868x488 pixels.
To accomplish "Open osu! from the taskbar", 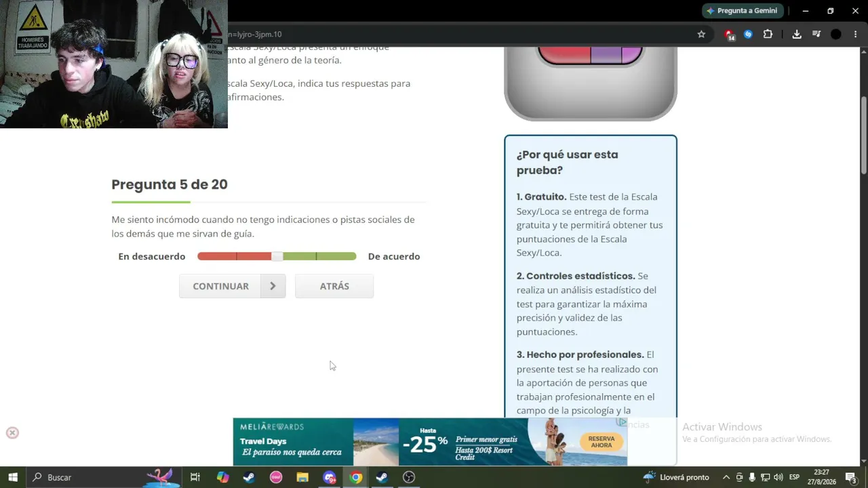I will tap(276, 477).
